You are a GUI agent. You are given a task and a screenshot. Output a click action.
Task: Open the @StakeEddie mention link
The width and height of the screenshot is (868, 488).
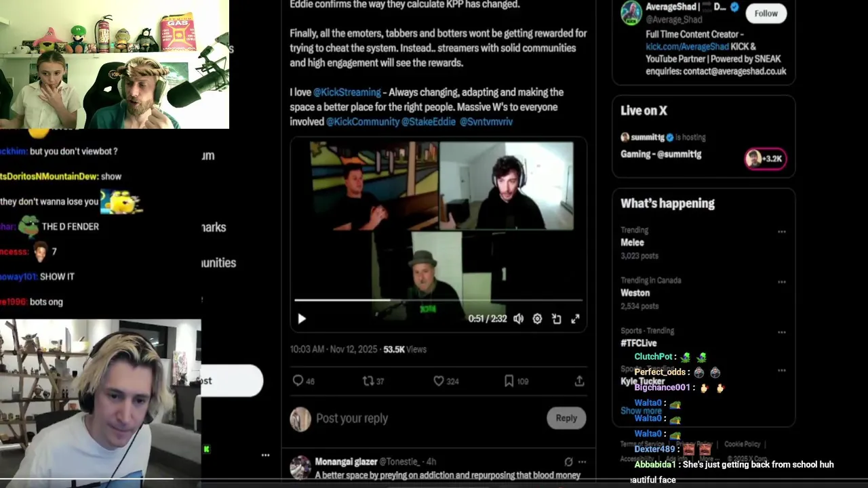click(x=429, y=122)
